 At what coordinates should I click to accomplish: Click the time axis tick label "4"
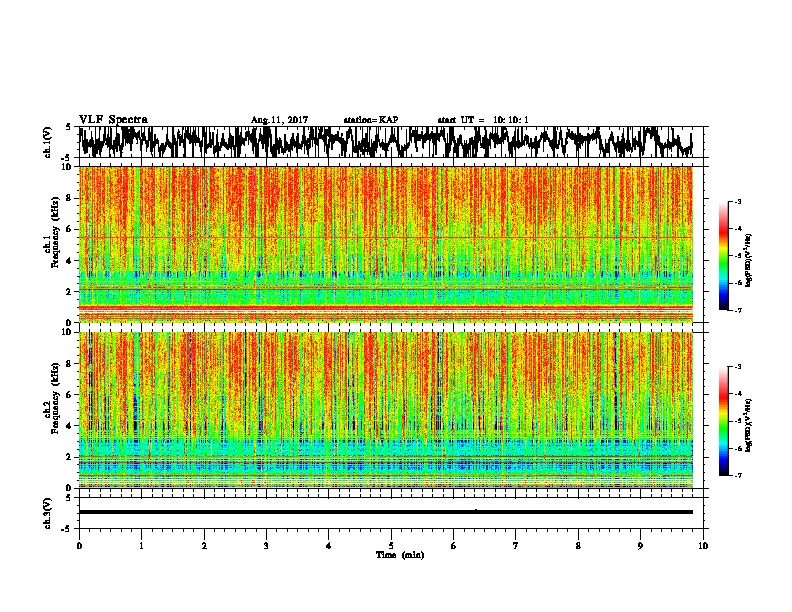[329, 546]
